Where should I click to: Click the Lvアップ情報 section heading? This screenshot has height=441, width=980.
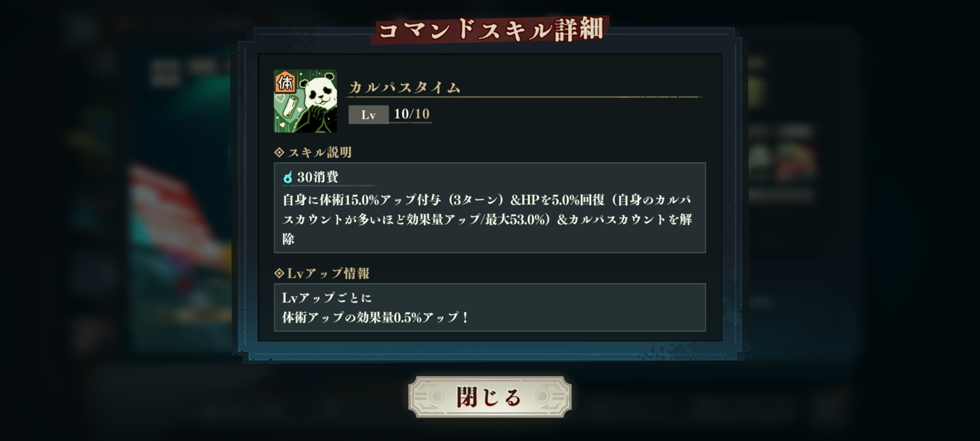[328, 273]
